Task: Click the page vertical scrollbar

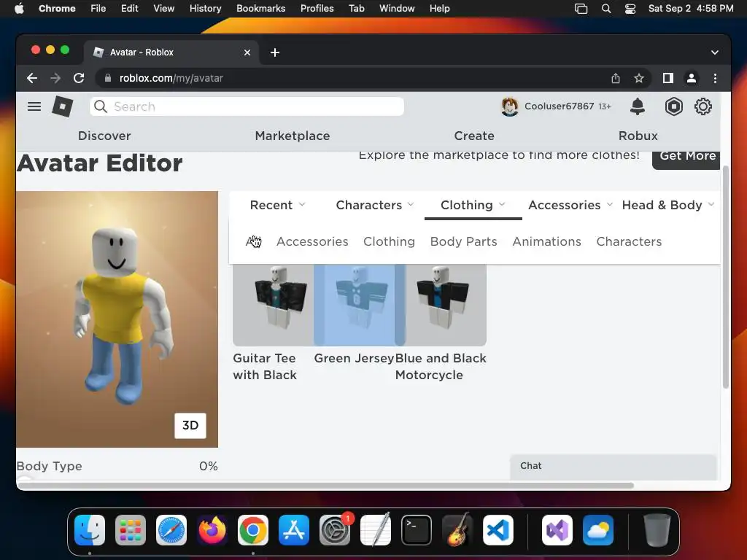Action: (x=726, y=277)
